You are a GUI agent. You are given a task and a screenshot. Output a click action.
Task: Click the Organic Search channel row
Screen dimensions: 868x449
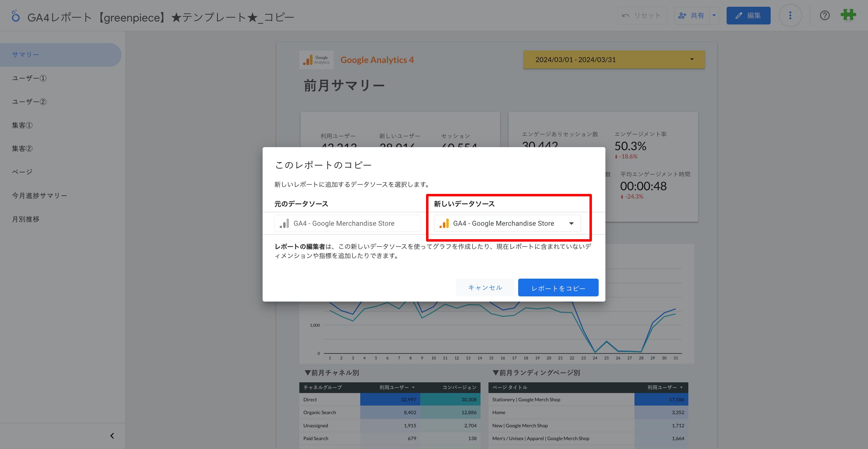[390, 412]
